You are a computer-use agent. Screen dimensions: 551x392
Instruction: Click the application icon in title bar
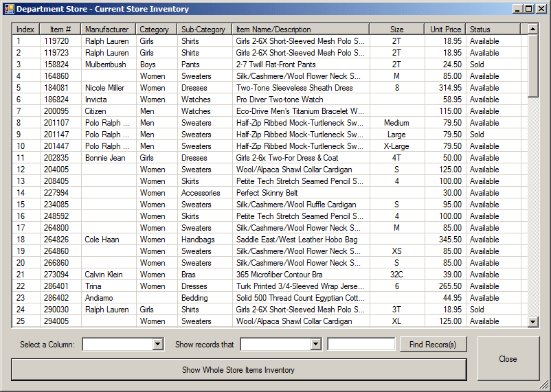[9, 9]
